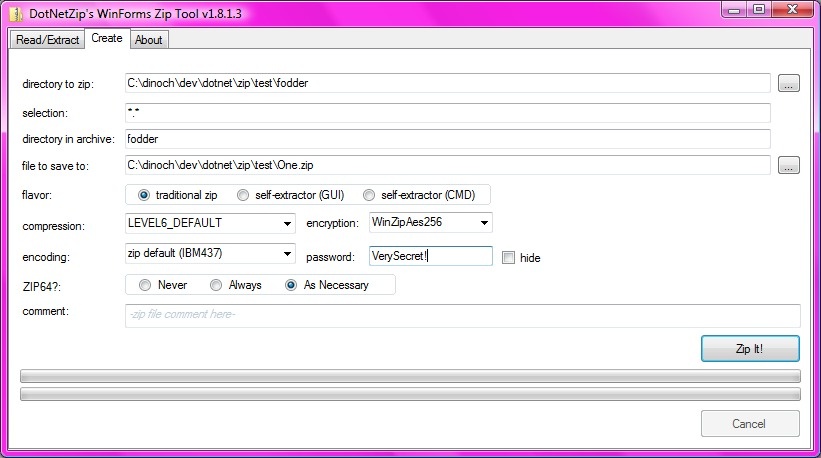The width and height of the screenshot is (821, 458).
Task: Click the password text field
Action: click(430, 256)
